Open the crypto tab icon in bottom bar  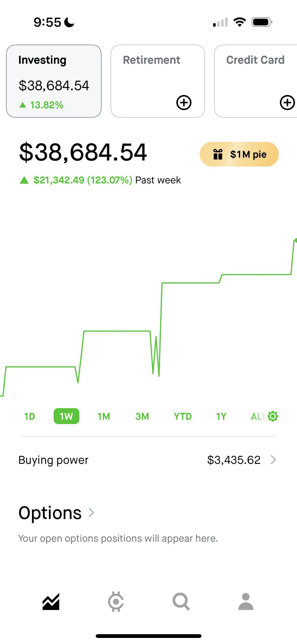coord(116,602)
